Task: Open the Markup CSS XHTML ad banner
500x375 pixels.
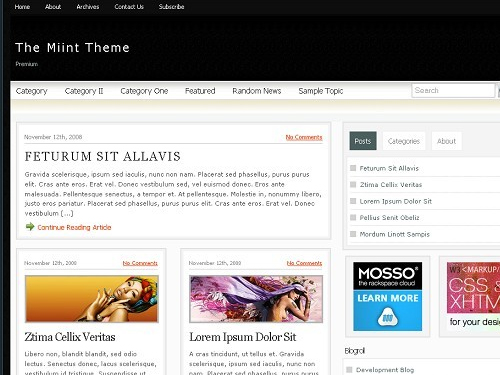Action: (473, 296)
